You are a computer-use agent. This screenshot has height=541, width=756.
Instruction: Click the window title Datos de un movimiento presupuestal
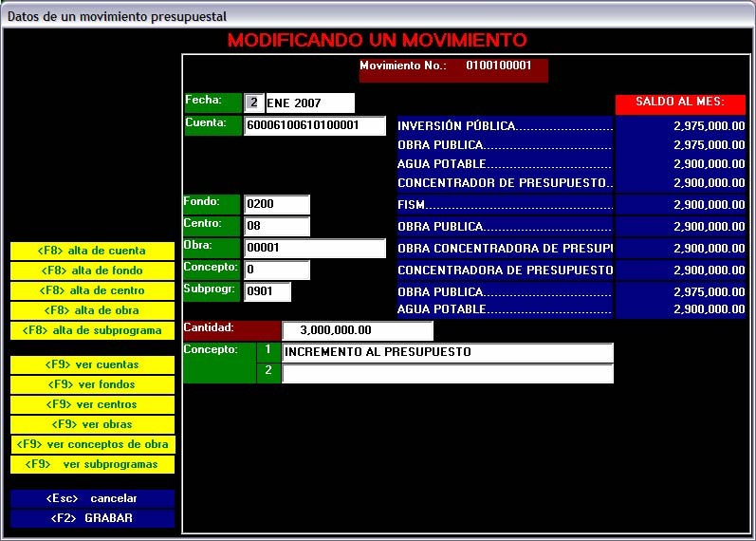coord(118,16)
